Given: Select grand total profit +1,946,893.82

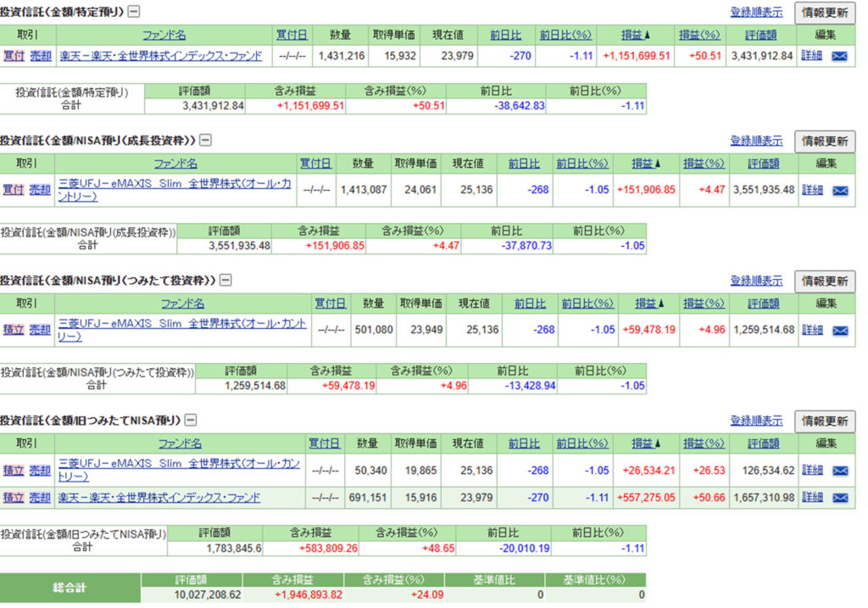Looking at the screenshot, I should (309, 594).
